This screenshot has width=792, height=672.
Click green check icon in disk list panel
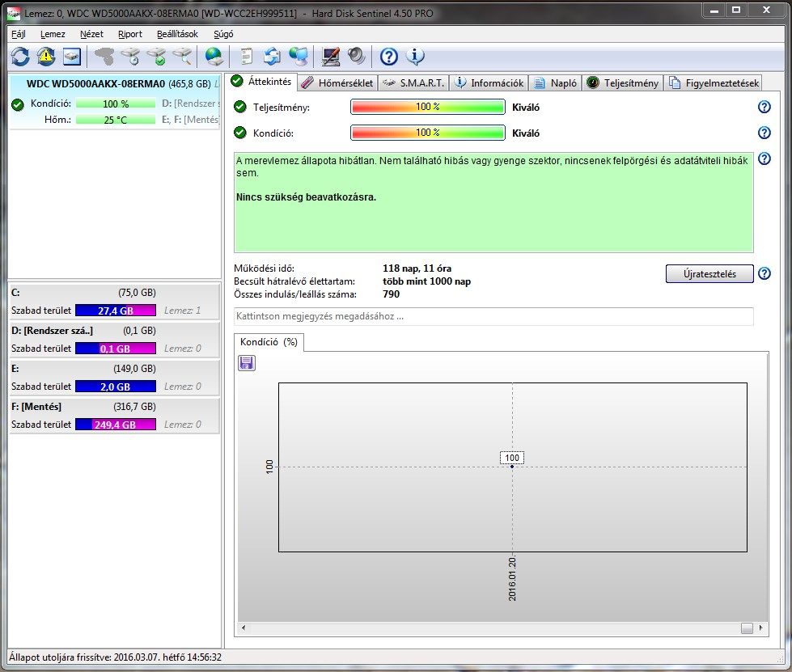coord(18,104)
